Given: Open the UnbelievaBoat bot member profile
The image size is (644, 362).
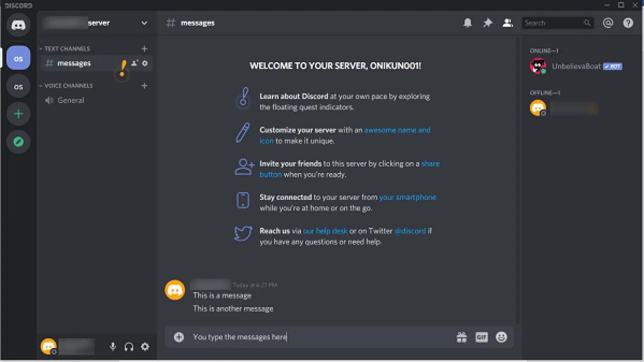Looking at the screenshot, I should [x=576, y=66].
